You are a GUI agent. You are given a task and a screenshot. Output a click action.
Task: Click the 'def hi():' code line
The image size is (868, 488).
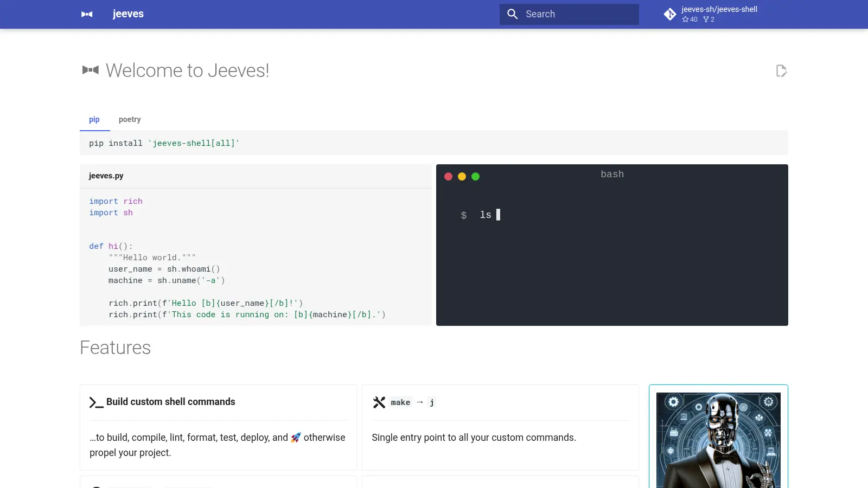111,246
